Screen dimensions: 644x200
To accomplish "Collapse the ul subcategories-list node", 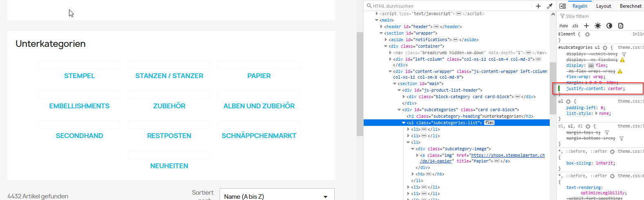I will coord(404,123).
